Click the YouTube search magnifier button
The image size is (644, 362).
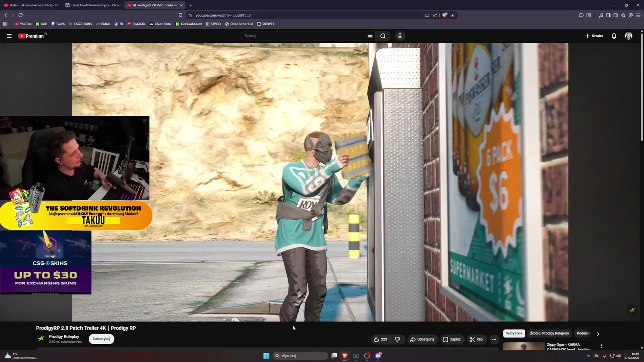(x=383, y=36)
